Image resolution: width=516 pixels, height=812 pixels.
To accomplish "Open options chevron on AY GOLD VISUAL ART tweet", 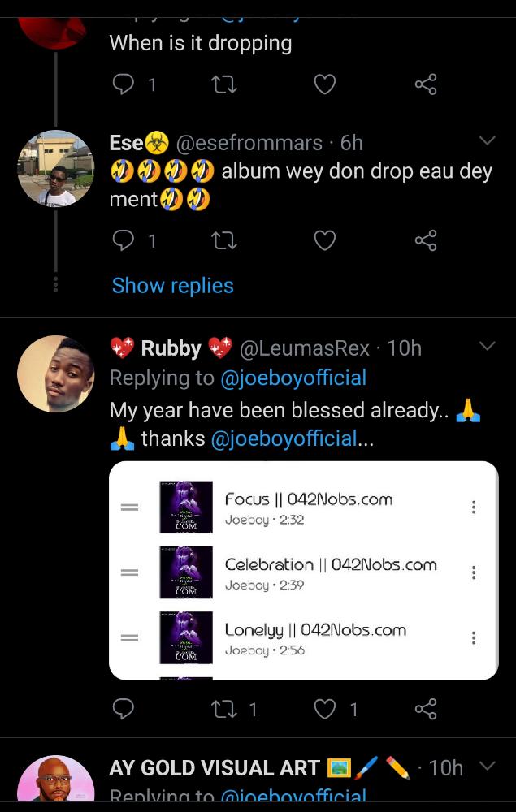I will tap(487, 766).
